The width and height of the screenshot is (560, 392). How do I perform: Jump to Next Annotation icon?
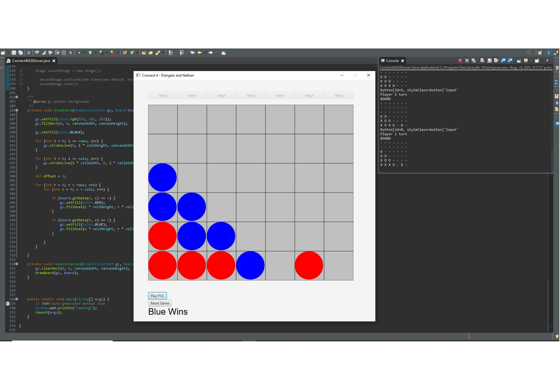tap(170, 53)
